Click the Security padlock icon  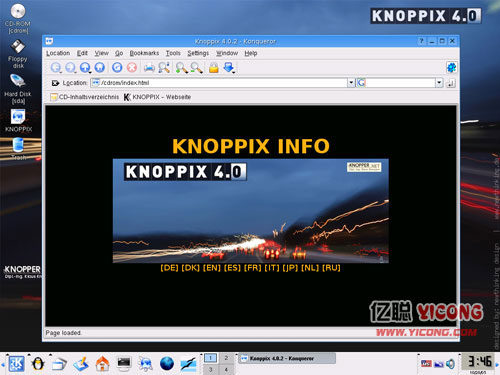tap(214, 68)
